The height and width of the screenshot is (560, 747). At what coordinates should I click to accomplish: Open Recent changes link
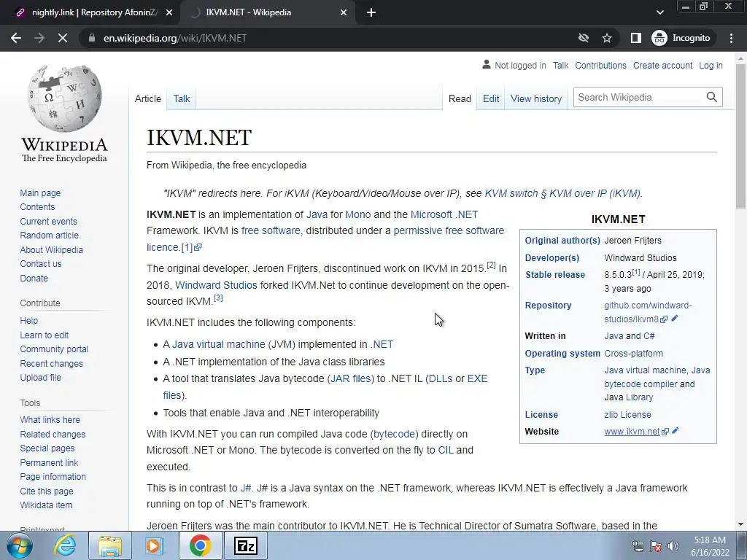click(52, 363)
